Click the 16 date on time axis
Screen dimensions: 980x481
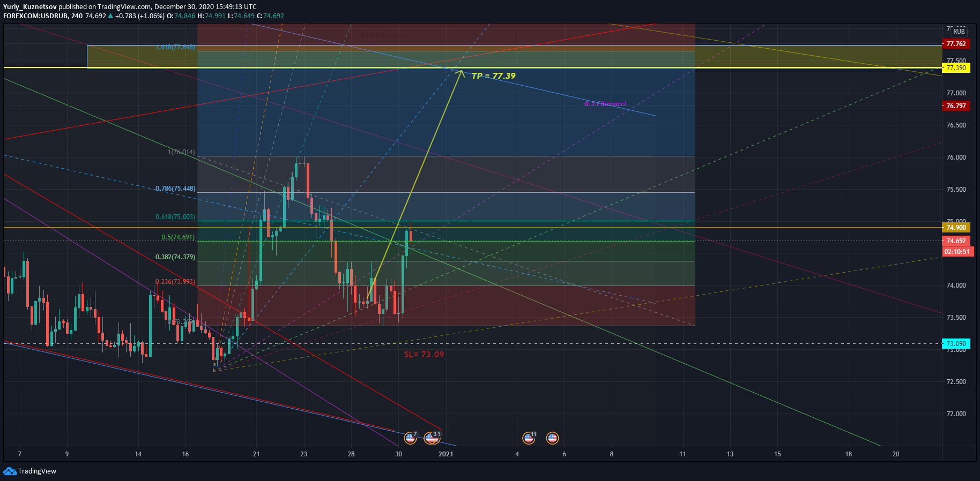point(185,454)
